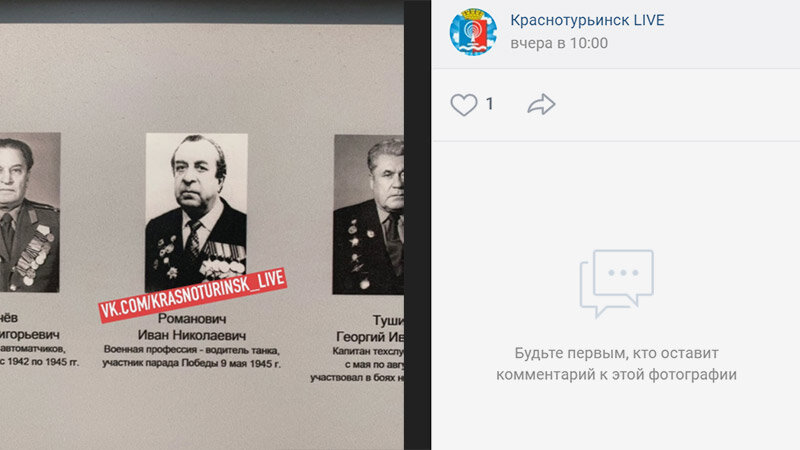Click the center portrait of Романович

click(x=196, y=212)
